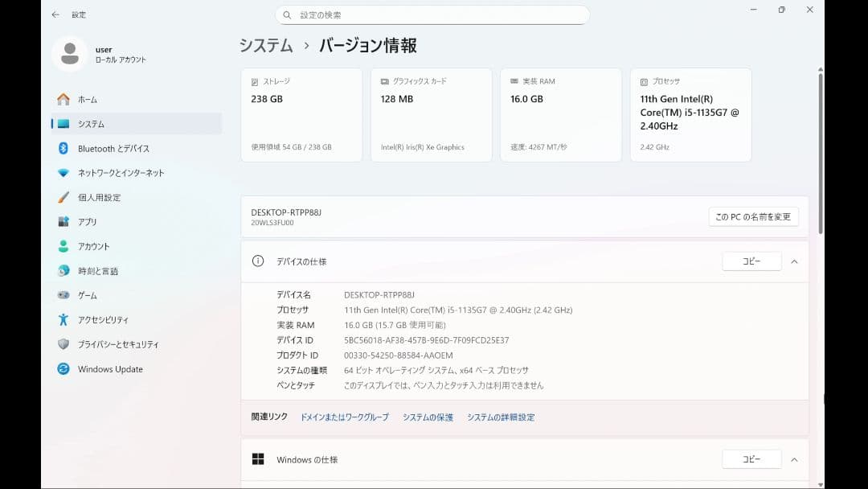Click the Accounts person icon

tap(63, 246)
